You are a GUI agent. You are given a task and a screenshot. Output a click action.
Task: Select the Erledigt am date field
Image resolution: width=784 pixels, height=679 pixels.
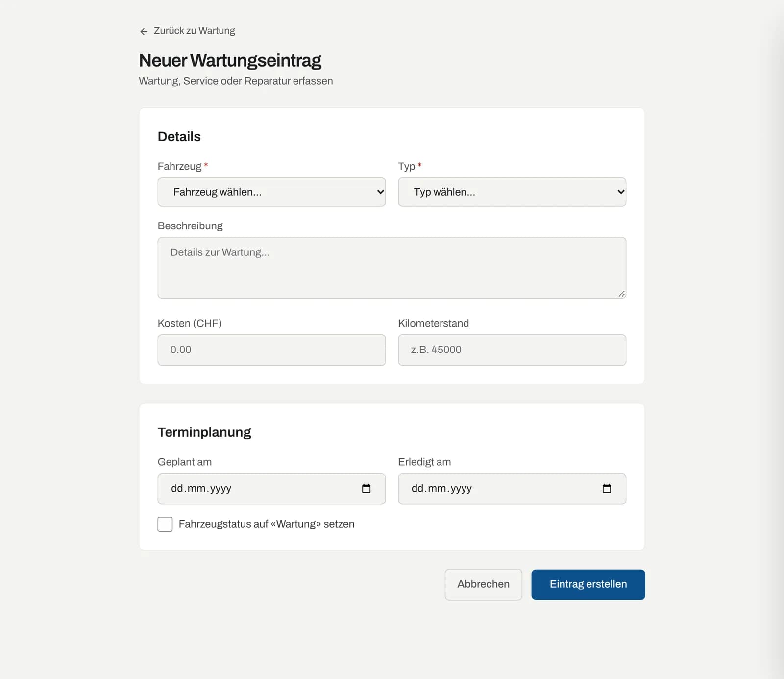(512, 489)
